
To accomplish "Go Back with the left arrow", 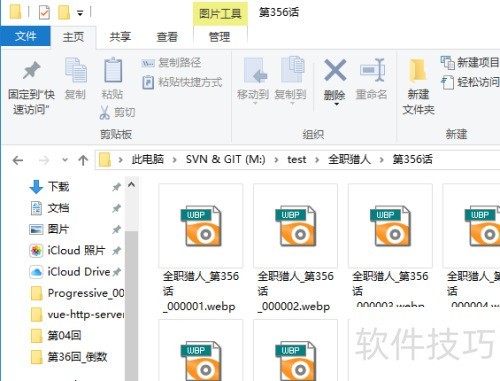I will tap(18, 161).
